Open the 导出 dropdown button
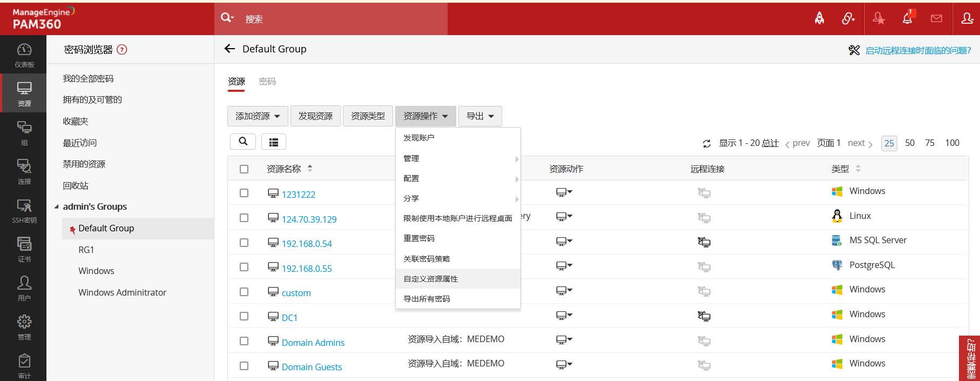Screen dimensions: 980x381 coord(480,116)
